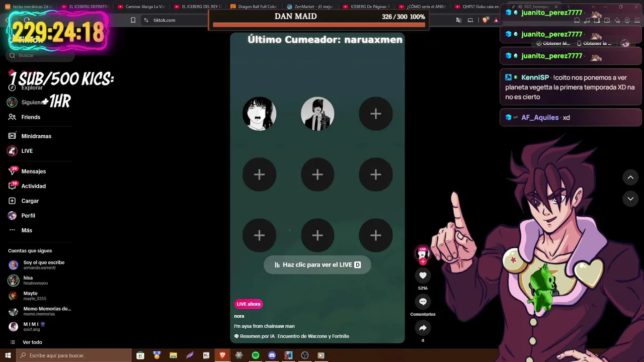Screen dimensions: 644x362
Task: Open the browser hamburger menu
Action: 637,20
